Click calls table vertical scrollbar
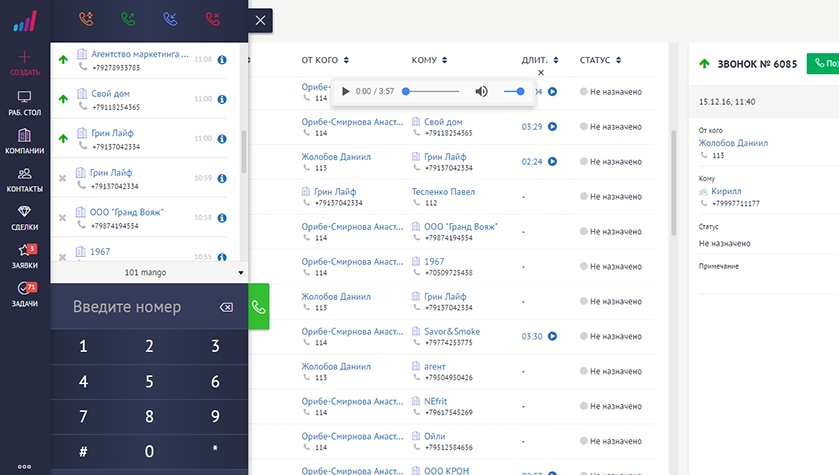 pos(673,182)
